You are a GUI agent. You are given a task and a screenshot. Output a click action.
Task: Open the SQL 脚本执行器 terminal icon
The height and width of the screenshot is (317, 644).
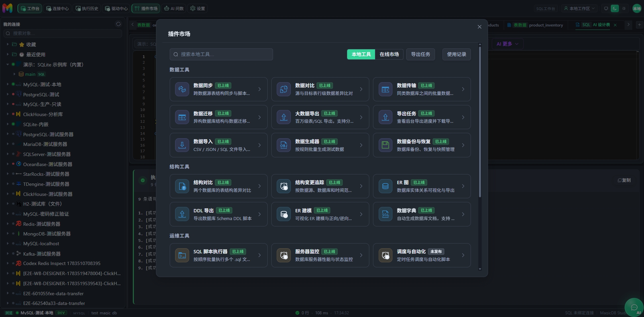[x=182, y=255]
